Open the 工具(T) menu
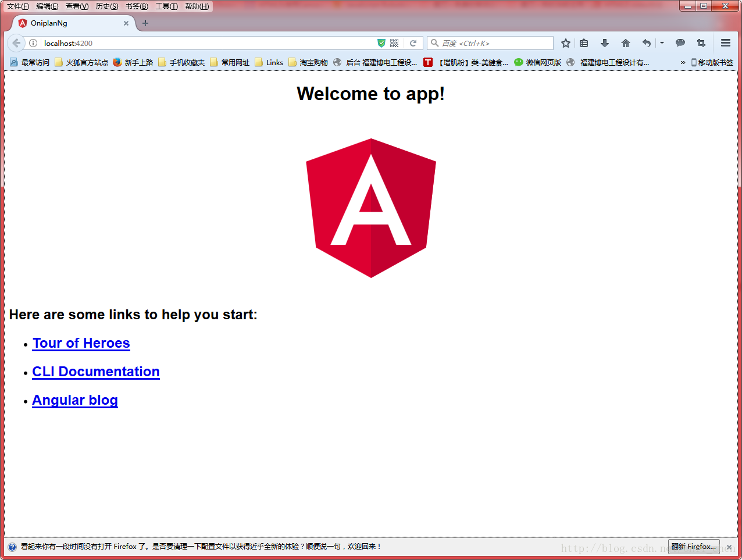This screenshot has height=560, width=742. [x=166, y=6]
